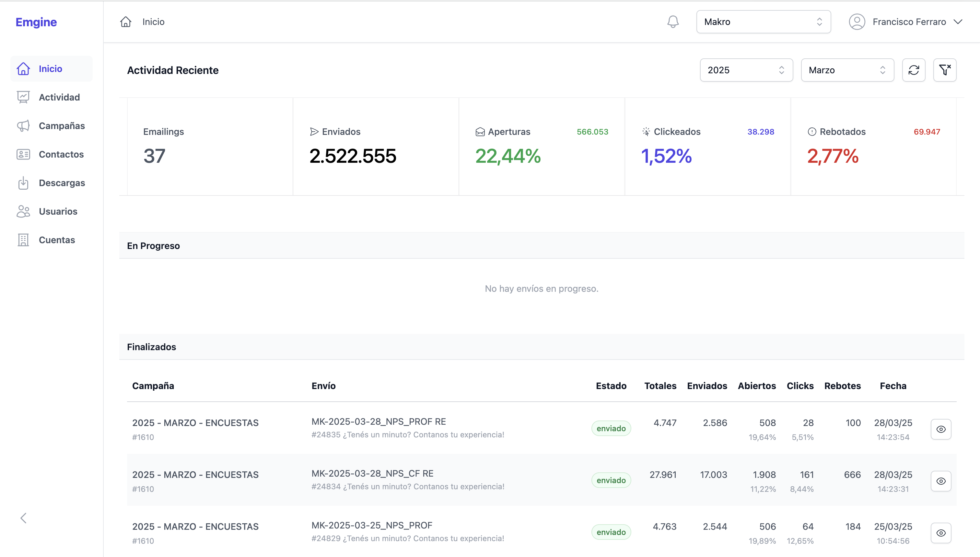Viewport: 980px width, 557px height.
Task: Go to Actividad in sidebar
Action: (59, 97)
